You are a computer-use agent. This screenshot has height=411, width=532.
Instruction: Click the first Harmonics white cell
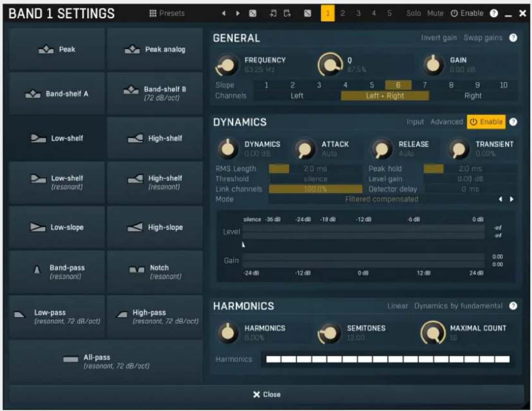(273, 359)
